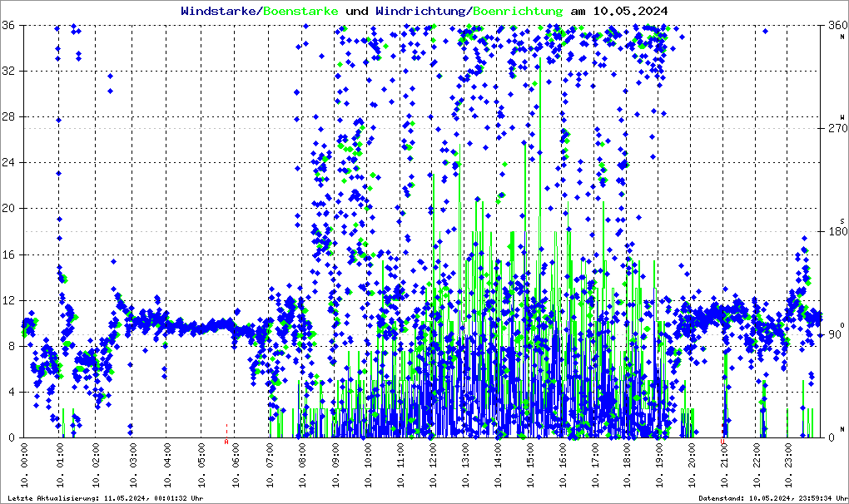
Task: Click the 'Windstarke' word in the chart title
Action: coord(218,11)
